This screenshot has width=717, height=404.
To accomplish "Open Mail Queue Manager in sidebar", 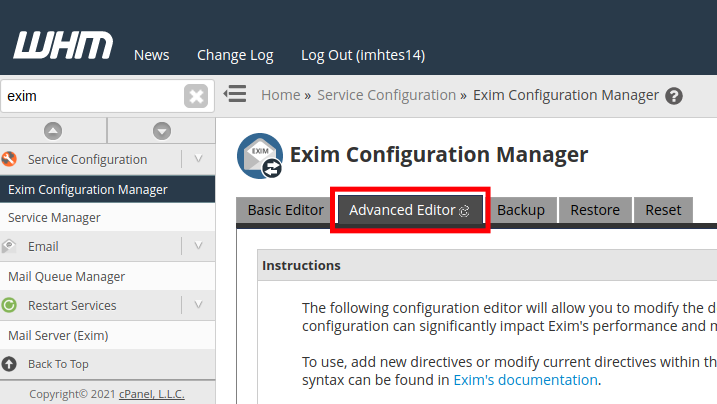I will pyautogui.click(x=66, y=276).
